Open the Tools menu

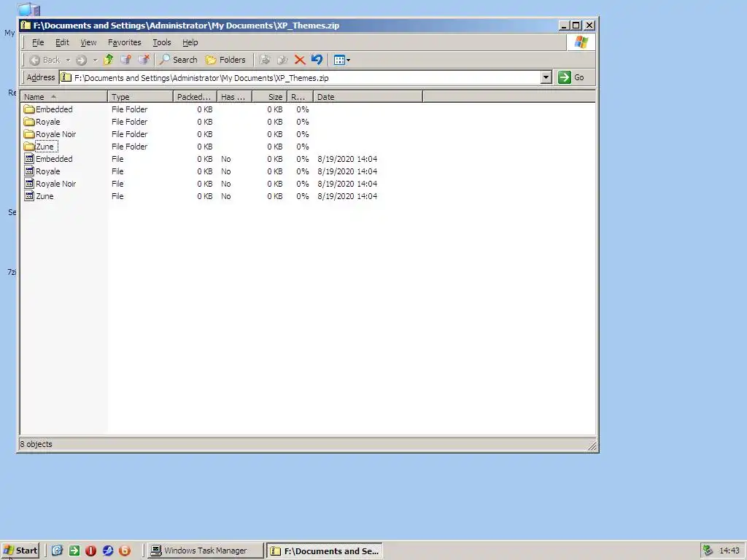(x=161, y=42)
